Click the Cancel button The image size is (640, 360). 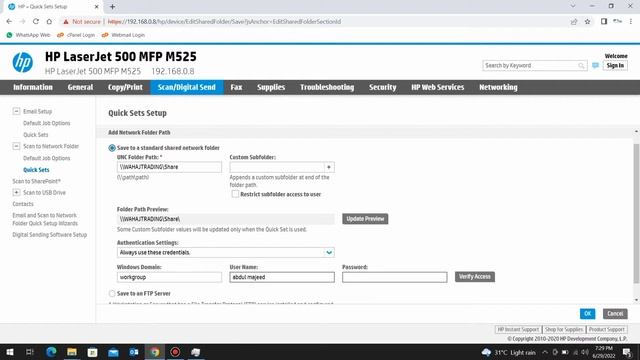[615, 313]
